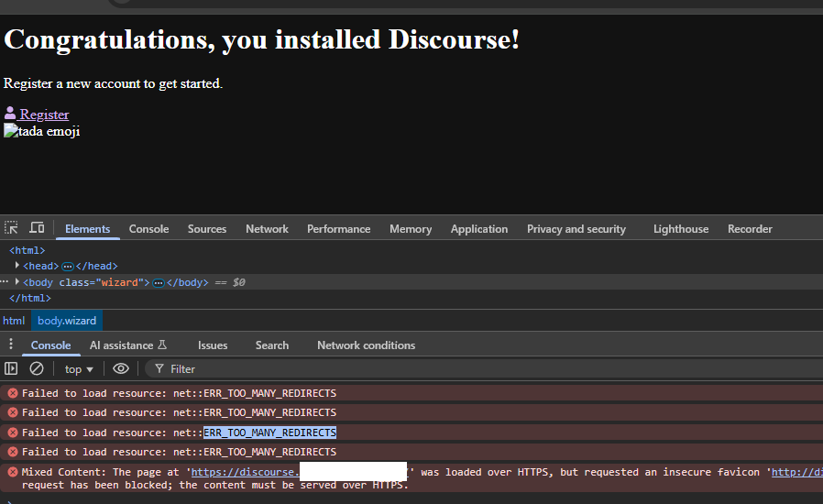This screenshot has width=823, height=504.
Task: Open the Lighthouse tab
Action: (681, 229)
